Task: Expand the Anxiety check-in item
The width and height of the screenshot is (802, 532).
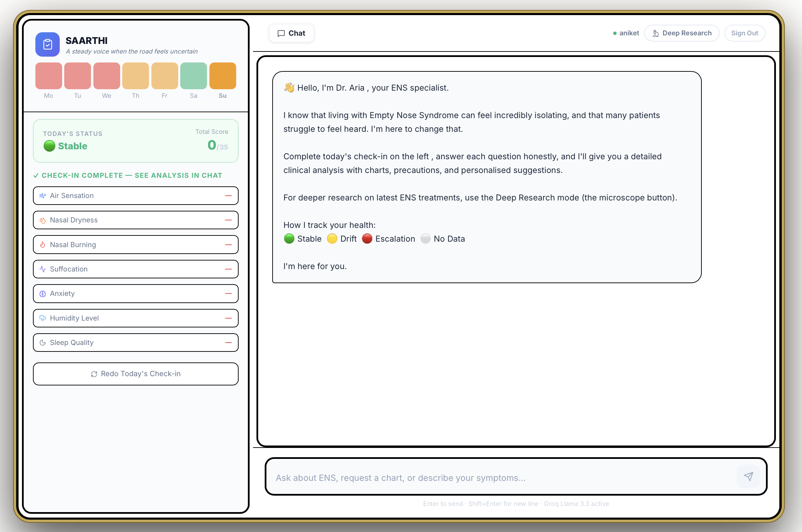Action: (136, 293)
